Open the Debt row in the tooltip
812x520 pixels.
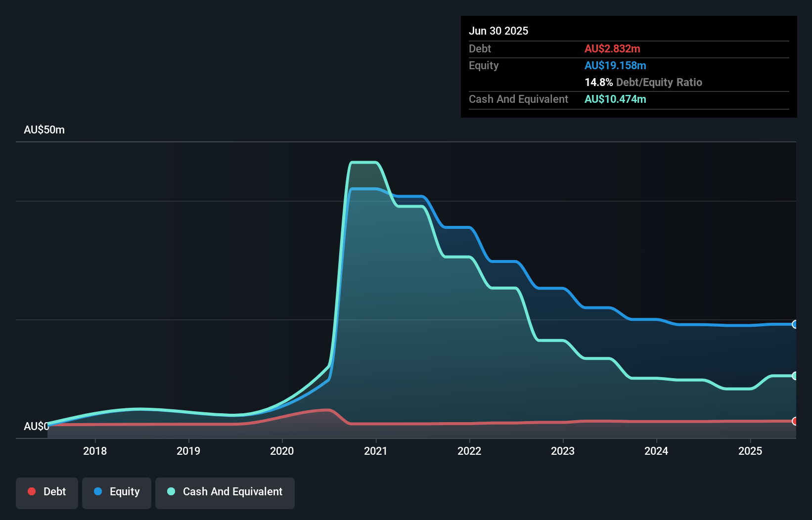480,49
